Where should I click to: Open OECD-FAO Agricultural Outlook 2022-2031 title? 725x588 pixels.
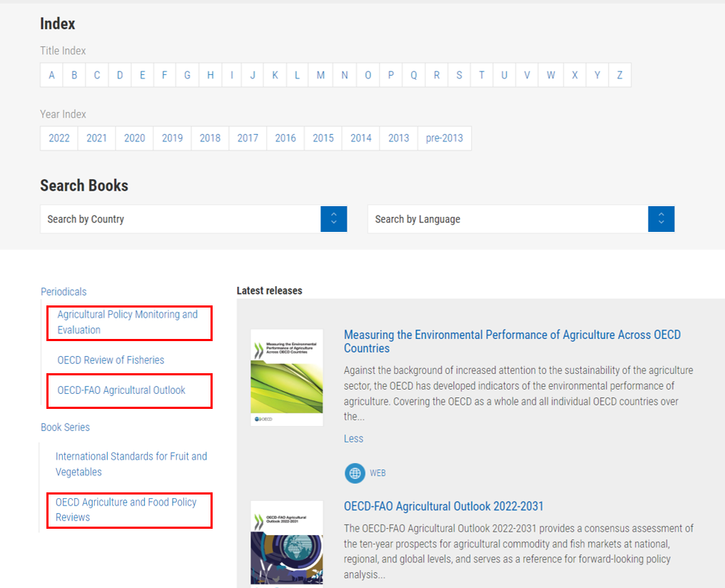coord(444,506)
